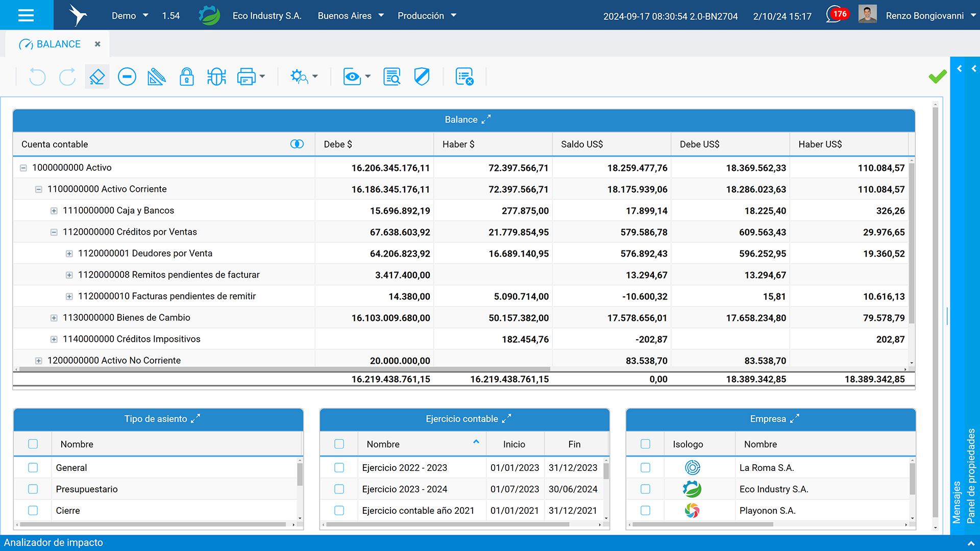The image size is (980, 551).
Task: Open the Buenos Aires dropdown
Action: click(351, 16)
